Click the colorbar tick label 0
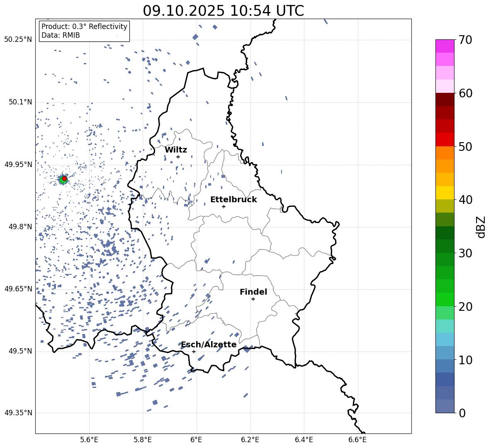This screenshot has height=448, width=491. click(x=462, y=413)
